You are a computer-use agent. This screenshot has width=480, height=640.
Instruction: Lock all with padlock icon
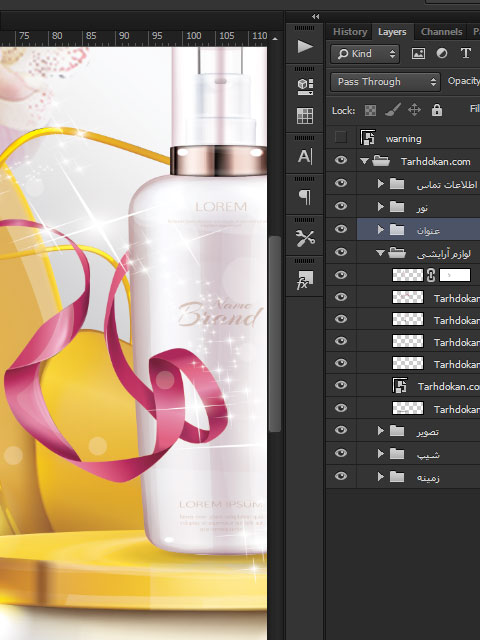(x=437, y=110)
